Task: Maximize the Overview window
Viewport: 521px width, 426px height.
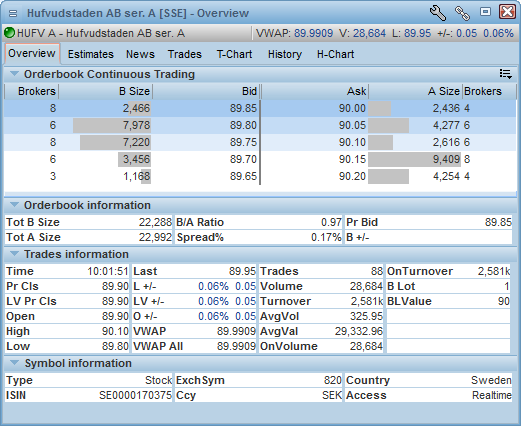Action: pyautogui.click(x=485, y=12)
